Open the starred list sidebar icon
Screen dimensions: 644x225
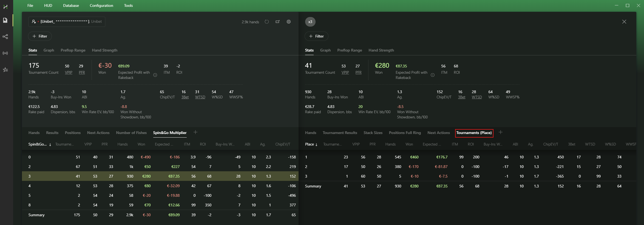[x=5, y=70]
